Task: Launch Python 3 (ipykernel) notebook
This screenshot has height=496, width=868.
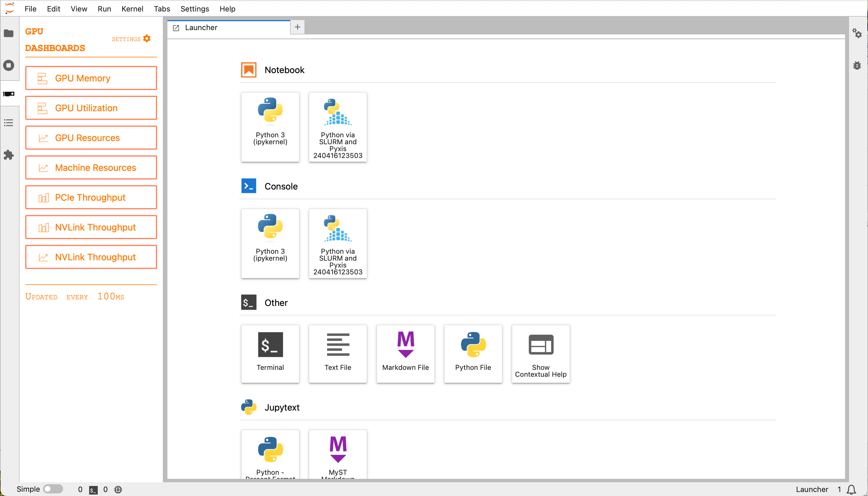Action: [270, 127]
